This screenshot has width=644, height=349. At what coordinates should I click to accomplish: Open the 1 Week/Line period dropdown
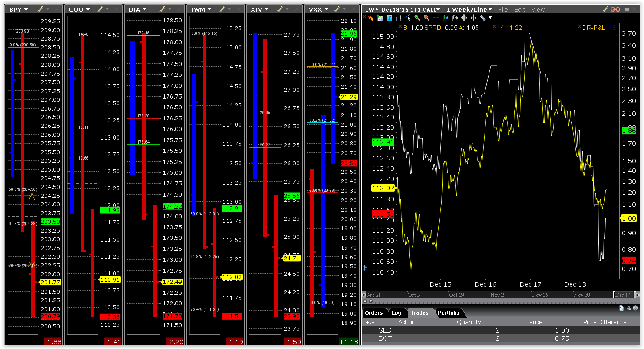pos(469,9)
